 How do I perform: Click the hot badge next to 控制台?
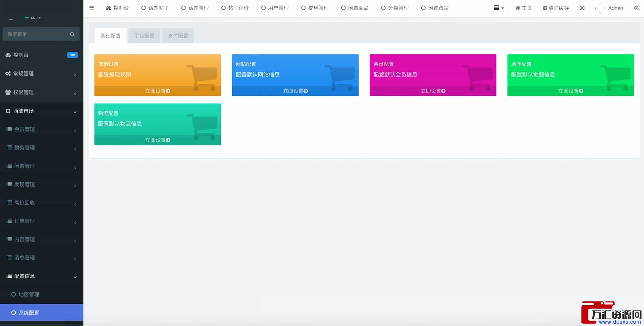click(x=72, y=55)
